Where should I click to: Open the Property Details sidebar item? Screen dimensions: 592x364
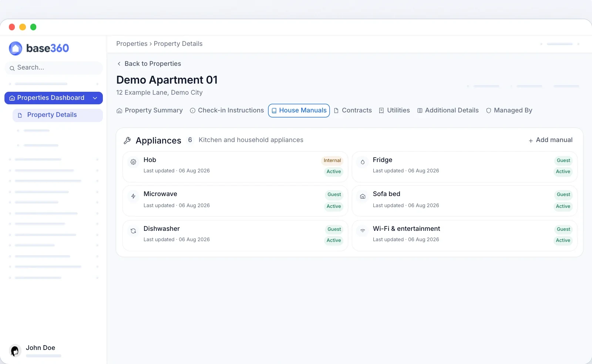click(x=58, y=115)
